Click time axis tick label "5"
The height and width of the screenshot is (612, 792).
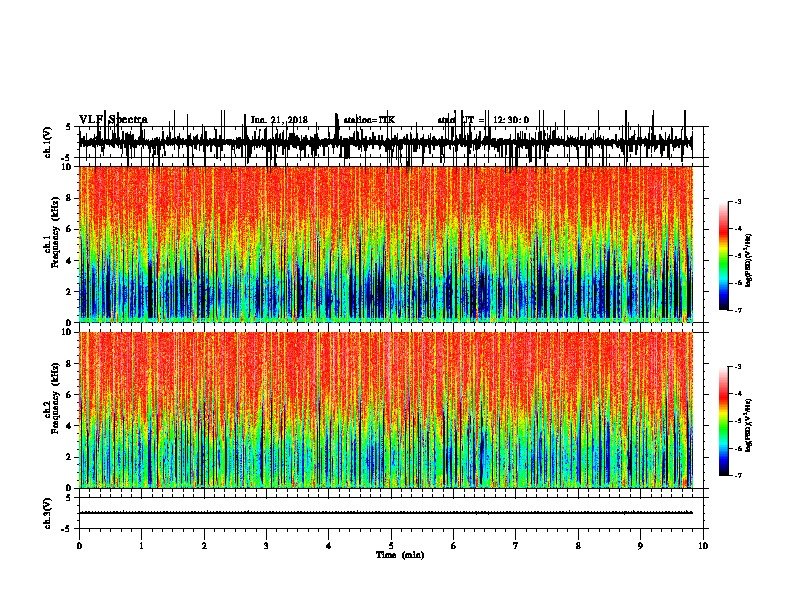[x=391, y=546]
